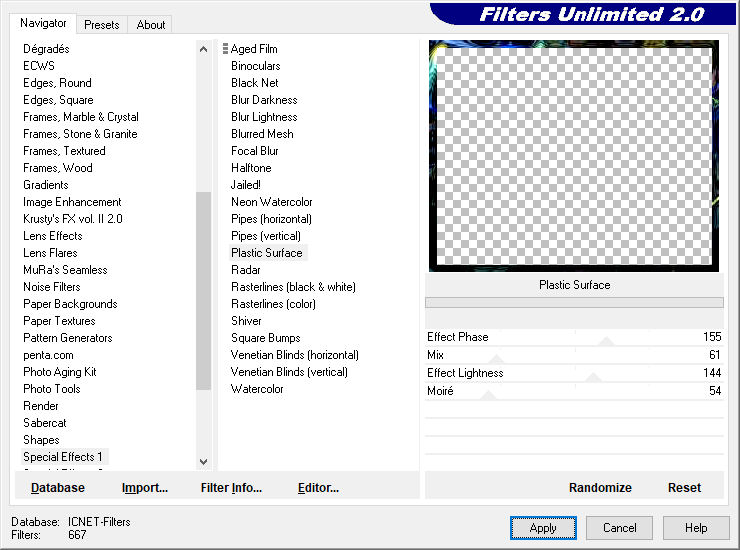The height and width of the screenshot is (550, 740).
Task: Choose the Black Net filter
Action: point(254,83)
